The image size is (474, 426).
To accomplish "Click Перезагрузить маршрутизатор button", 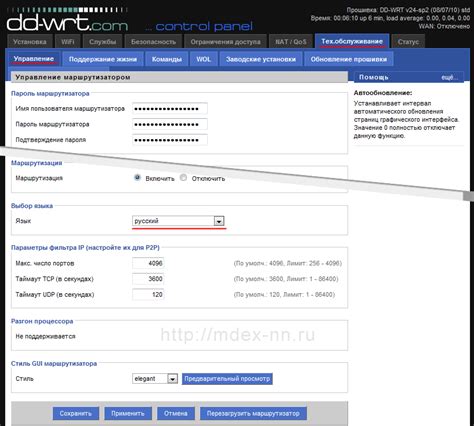I will click(253, 414).
